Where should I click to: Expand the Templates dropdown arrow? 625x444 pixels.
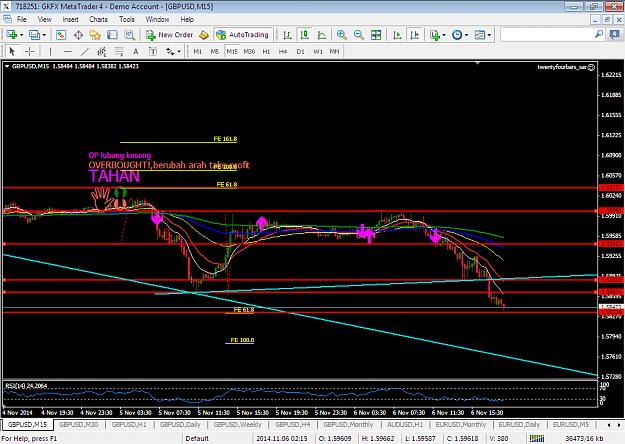click(x=489, y=35)
